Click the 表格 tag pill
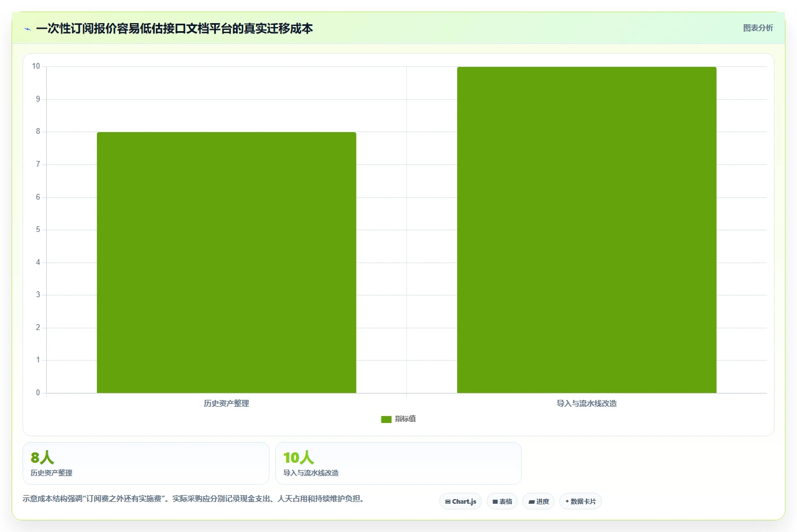Viewport: 797px width, 532px height. pos(502,501)
